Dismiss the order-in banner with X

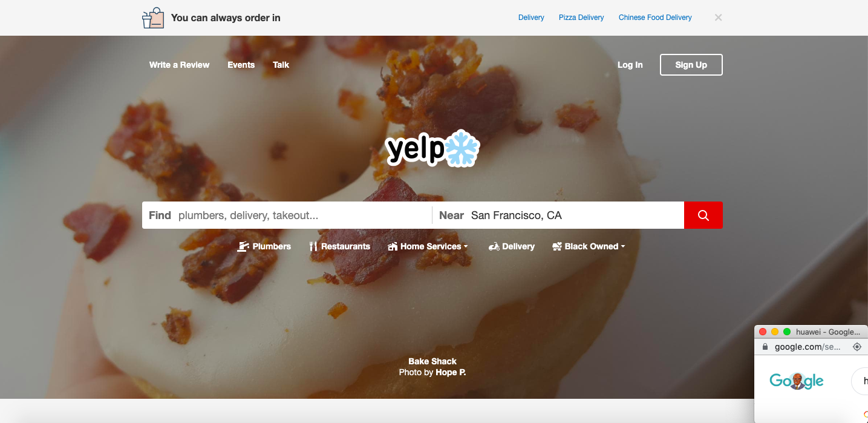click(718, 18)
